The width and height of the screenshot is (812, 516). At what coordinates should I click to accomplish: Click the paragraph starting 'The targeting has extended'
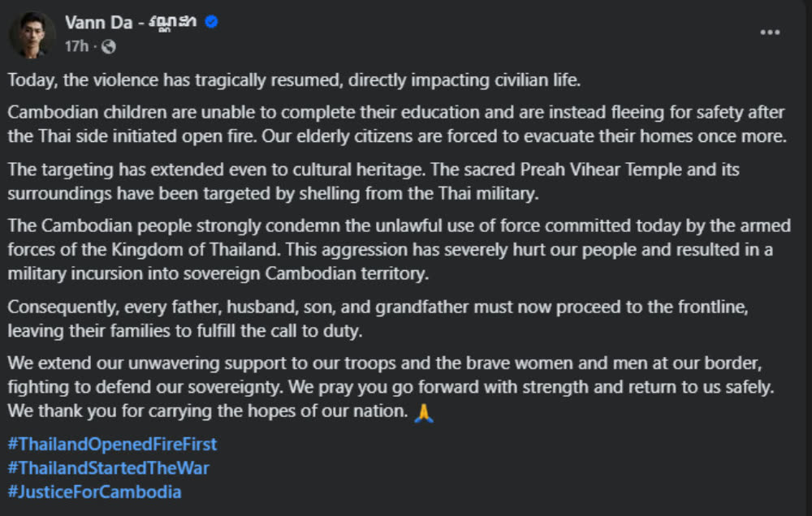[374, 183]
